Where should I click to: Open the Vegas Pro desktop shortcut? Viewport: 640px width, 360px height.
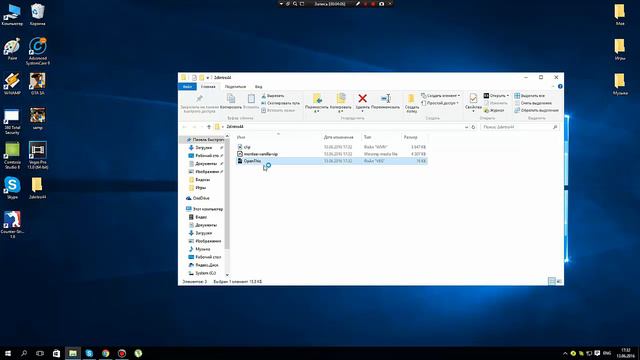38,155
